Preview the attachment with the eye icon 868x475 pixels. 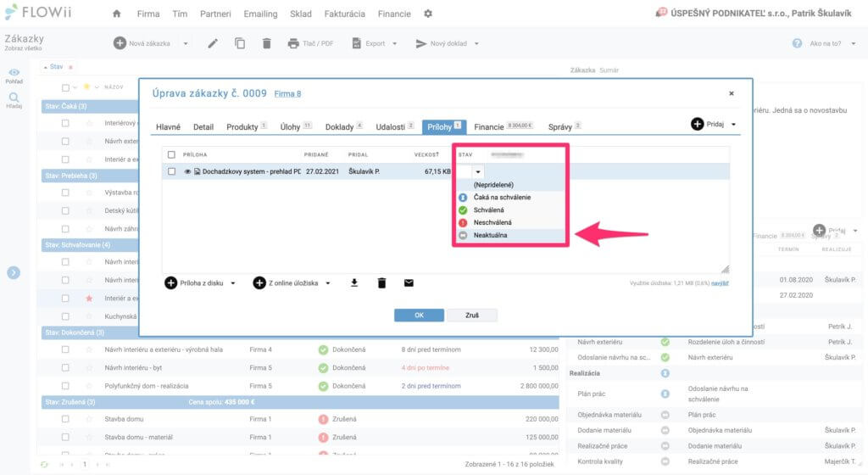tap(187, 171)
